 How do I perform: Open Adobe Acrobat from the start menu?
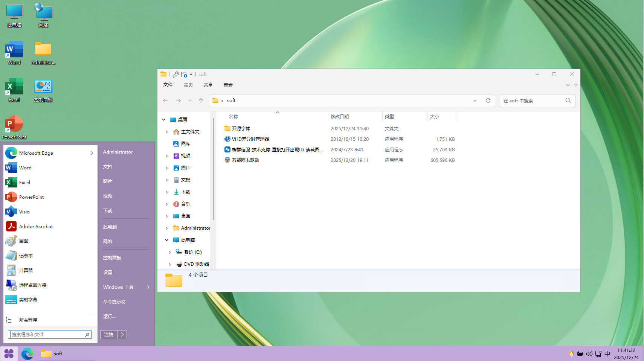pos(36,226)
